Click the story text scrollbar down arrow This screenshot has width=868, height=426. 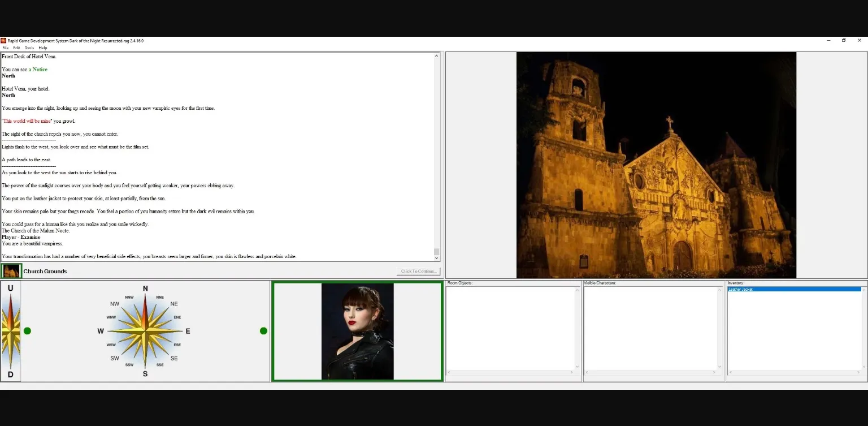(436, 258)
